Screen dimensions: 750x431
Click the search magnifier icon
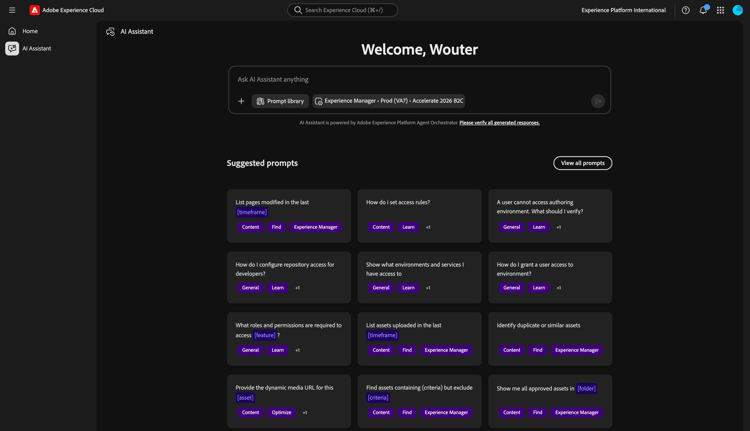point(298,10)
